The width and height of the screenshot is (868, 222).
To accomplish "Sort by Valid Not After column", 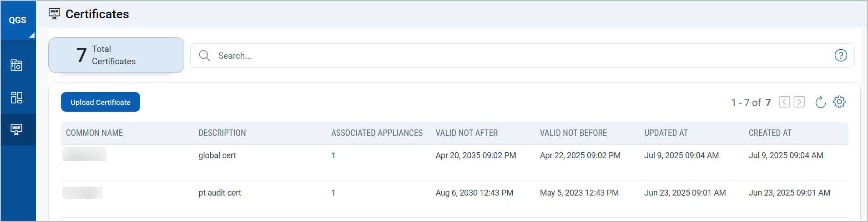I will [x=466, y=133].
